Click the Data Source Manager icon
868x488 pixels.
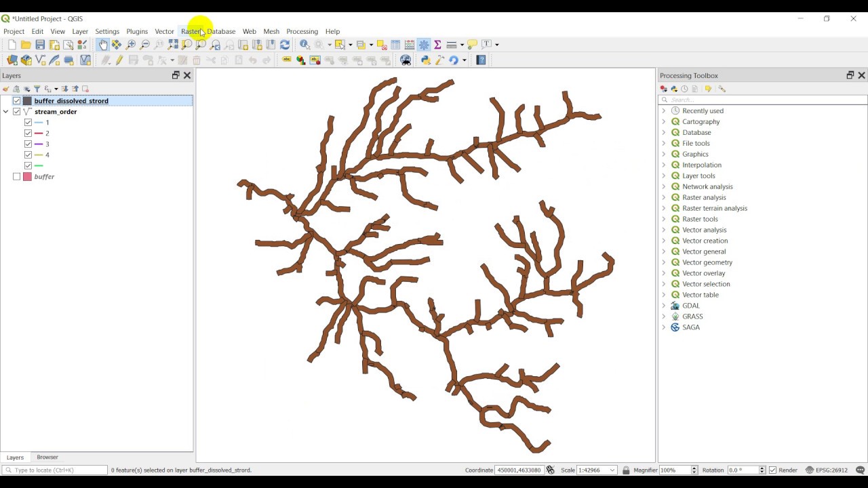pyautogui.click(x=12, y=60)
